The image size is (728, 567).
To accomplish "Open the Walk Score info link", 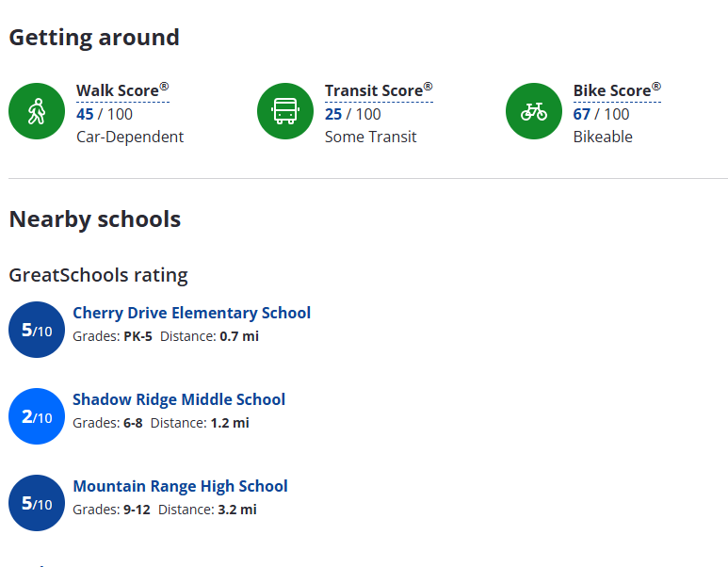I will (x=122, y=90).
